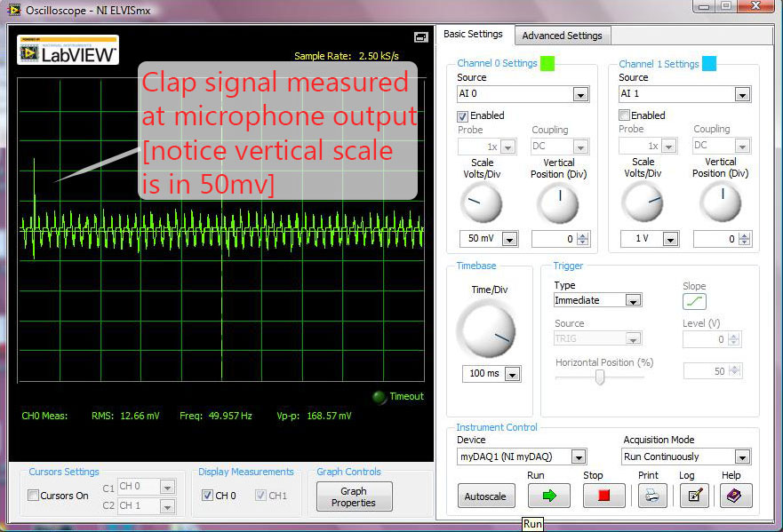The width and height of the screenshot is (783, 532).
Task: Click the graph palette icon above the plot
Action: click(x=421, y=37)
